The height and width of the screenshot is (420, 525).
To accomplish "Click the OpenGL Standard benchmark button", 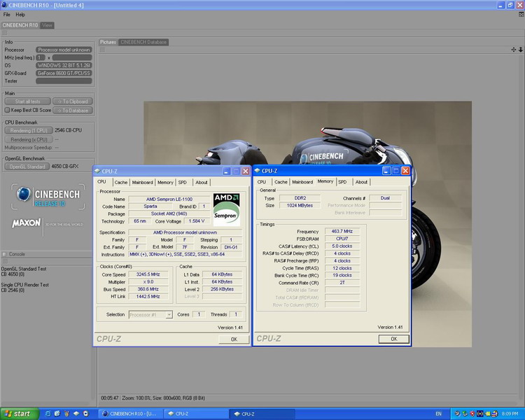I will coord(28,167).
